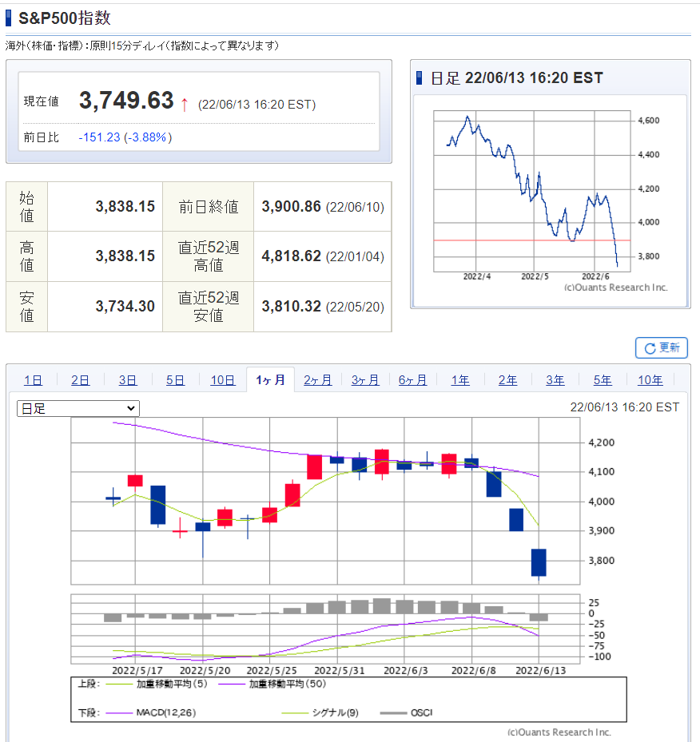Select the 3日 period tab
The height and width of the screenshot is (742, 700).
coord(128,380)
